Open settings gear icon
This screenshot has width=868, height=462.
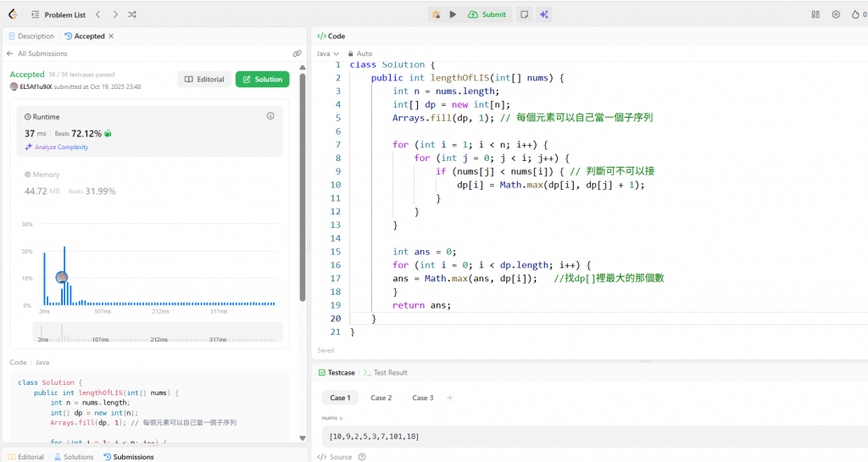[x=836, y=14]
